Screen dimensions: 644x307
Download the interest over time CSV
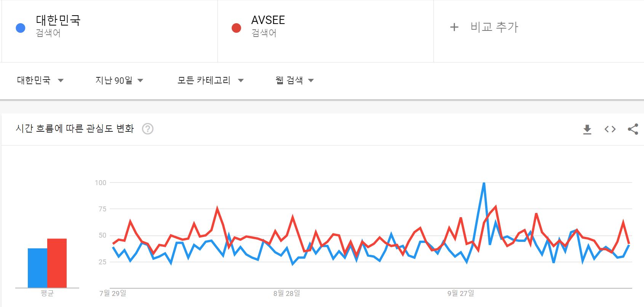click(587, 130)
